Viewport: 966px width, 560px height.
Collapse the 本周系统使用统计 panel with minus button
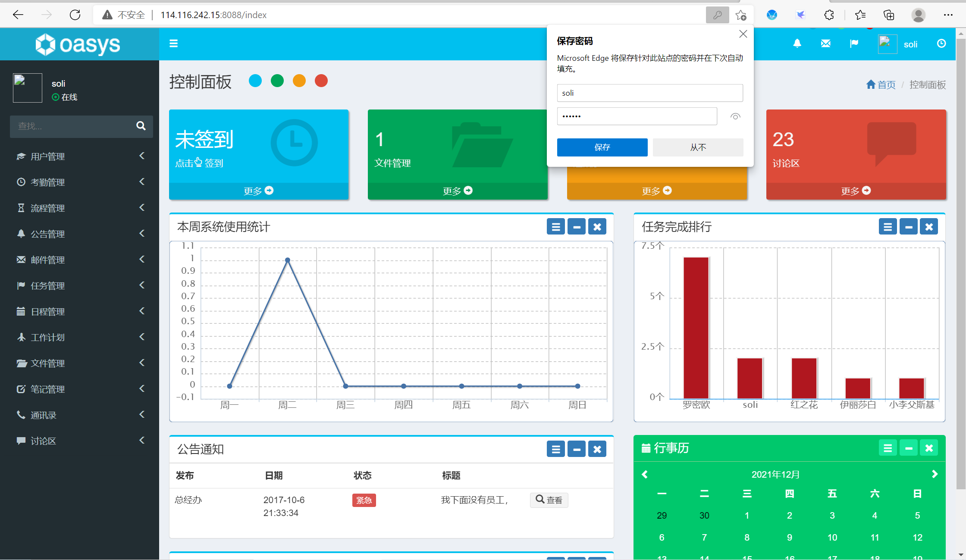576,227
